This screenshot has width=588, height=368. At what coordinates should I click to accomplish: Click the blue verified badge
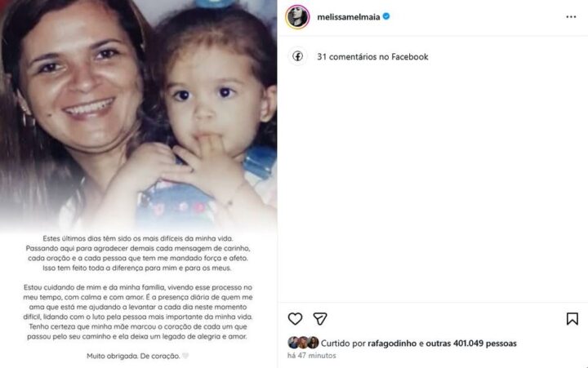click(386, 16)
